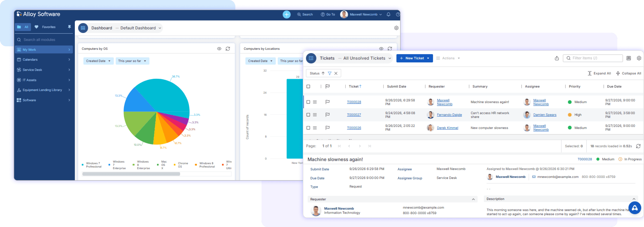The height and width of the screenshot is (227, 644).
Task: Open ticket link T000026
Action: point(354,128)
